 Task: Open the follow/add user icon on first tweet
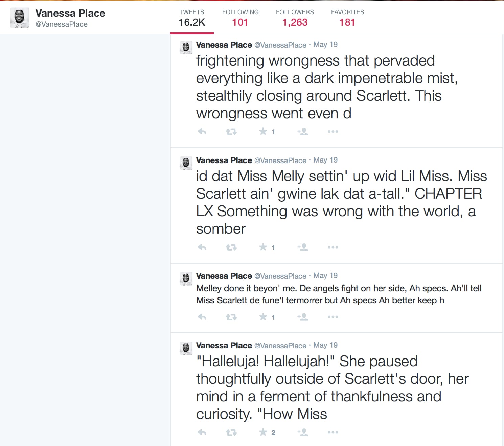(x=303, y=132)
